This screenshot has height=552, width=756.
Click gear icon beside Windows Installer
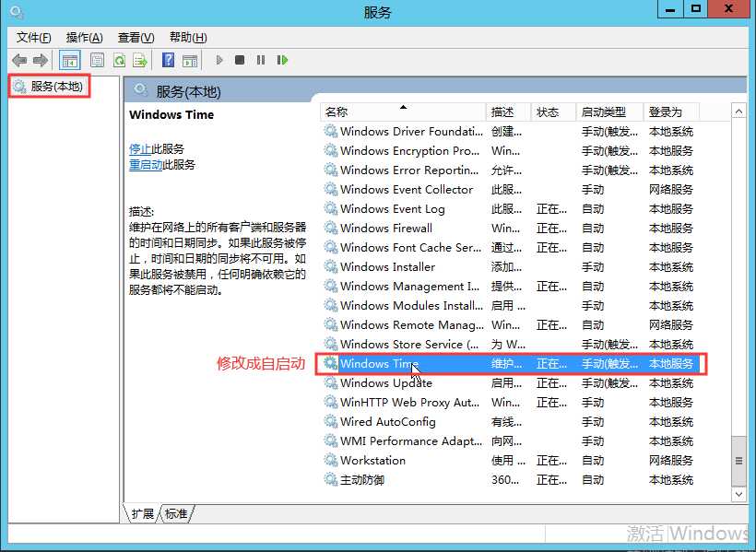(330, 266)
